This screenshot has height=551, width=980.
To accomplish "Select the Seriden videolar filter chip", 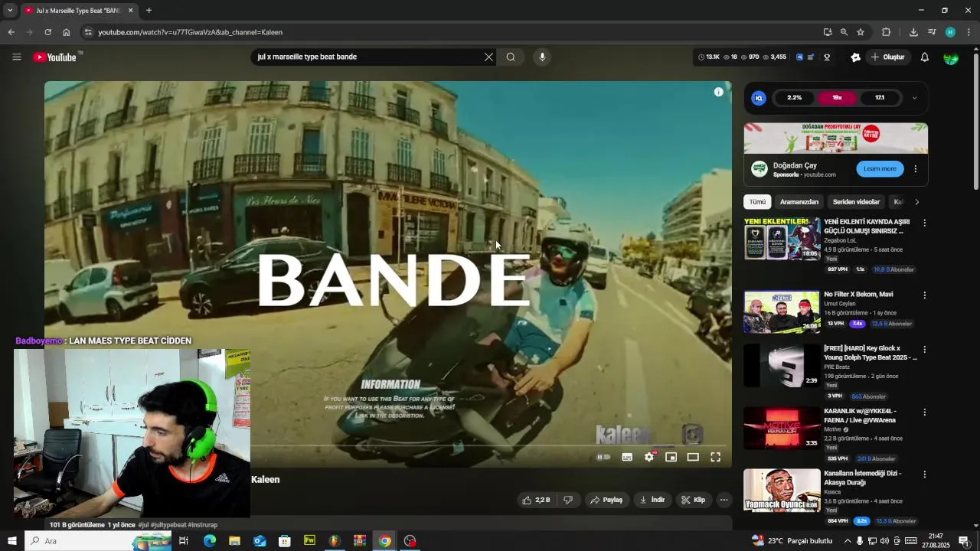I will 856,202.
